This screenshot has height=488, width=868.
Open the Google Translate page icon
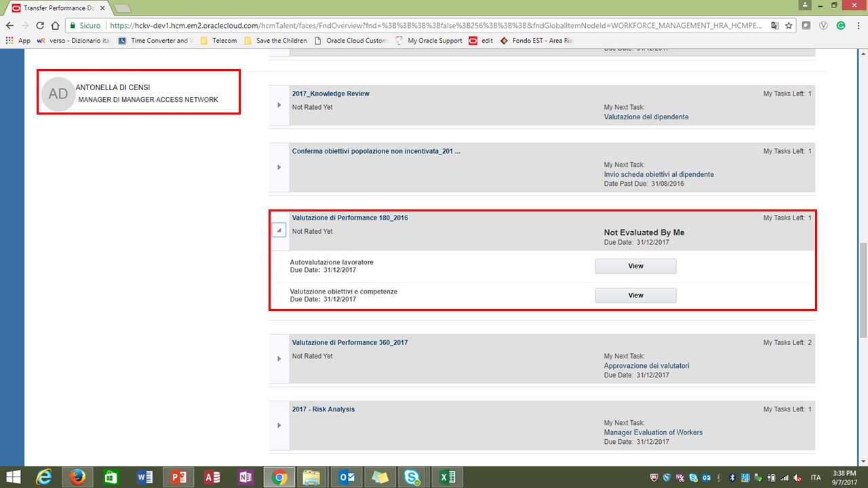(x=775, y=25)
